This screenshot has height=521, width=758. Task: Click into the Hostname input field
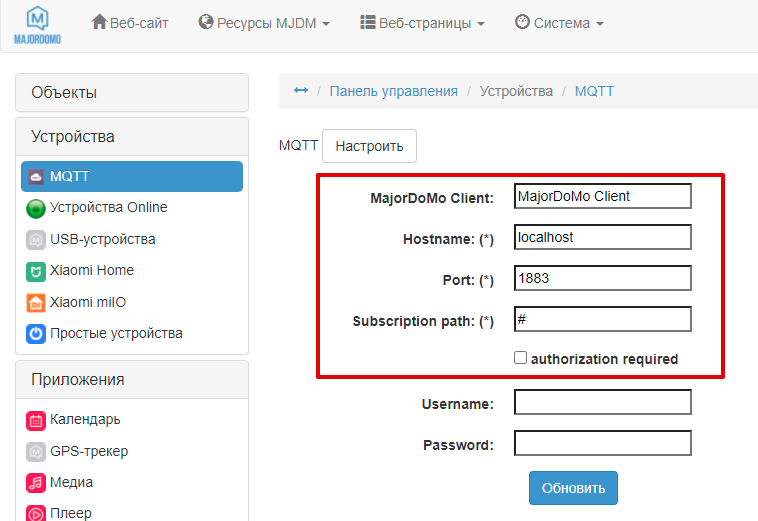click(602, 237)
